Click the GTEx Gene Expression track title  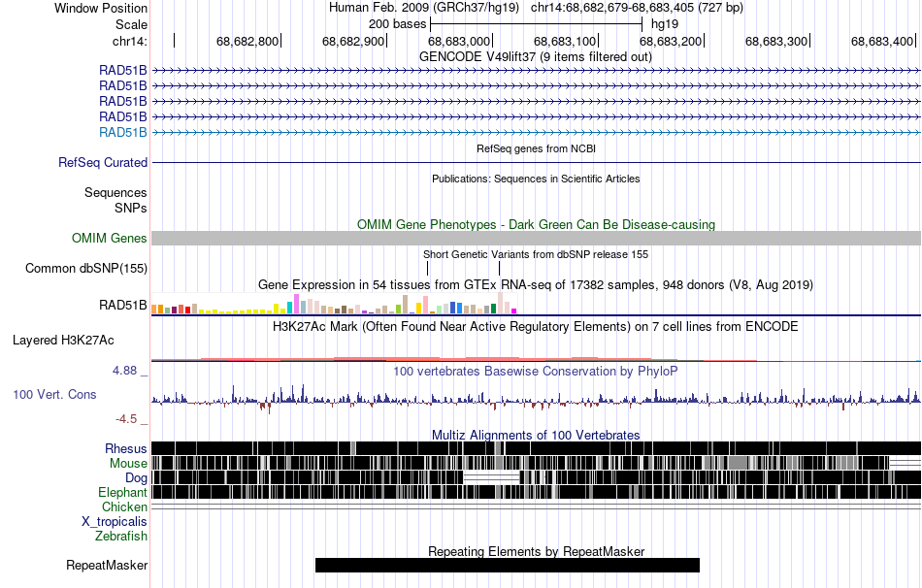coord(536,285)
